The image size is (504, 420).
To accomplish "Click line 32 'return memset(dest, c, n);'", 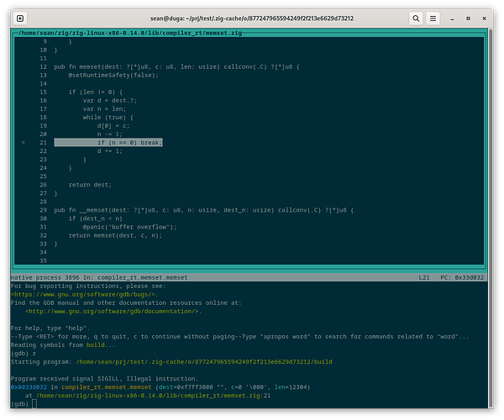I will 115,235.
